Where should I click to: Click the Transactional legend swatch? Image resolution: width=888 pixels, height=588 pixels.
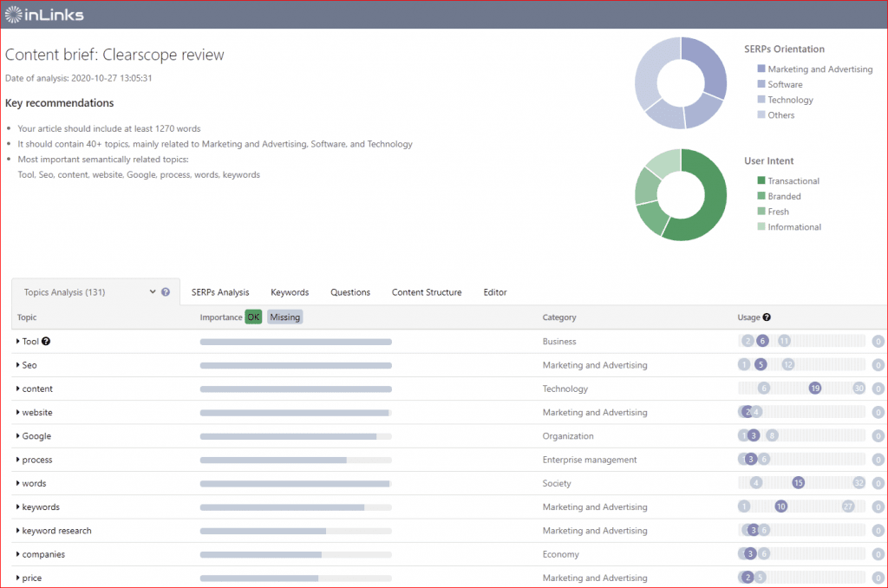[761, 180]
